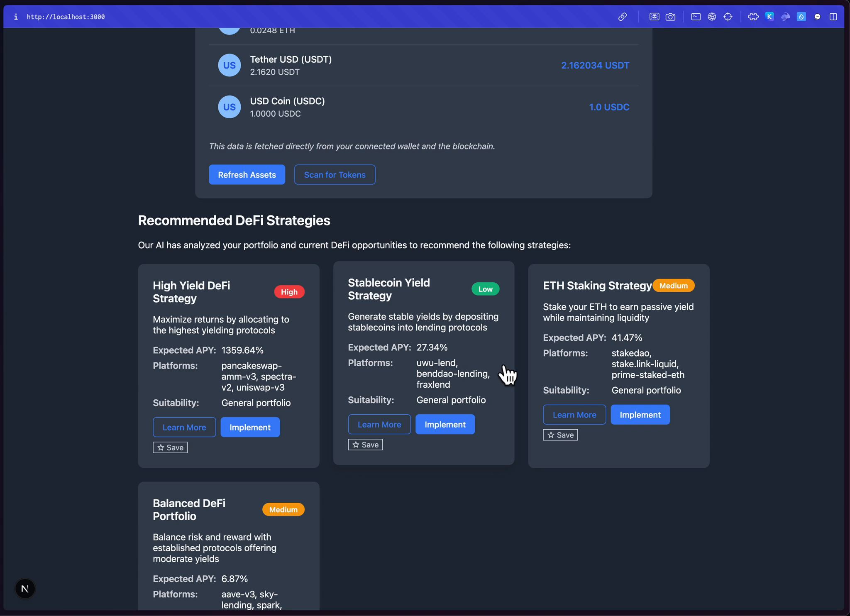The width and height of the screenshot is (850, 616).
Task: Toggle the split view sidebar icon
Action: 833,17
